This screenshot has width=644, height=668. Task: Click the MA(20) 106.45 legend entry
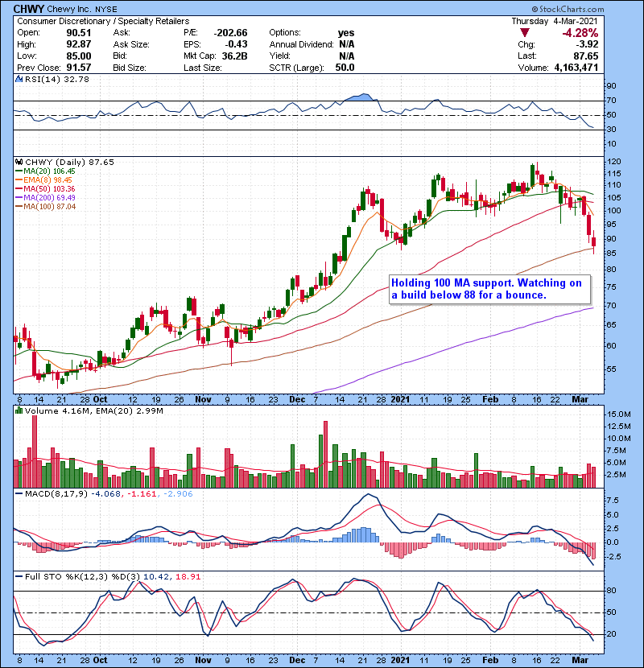coord(49,171)
